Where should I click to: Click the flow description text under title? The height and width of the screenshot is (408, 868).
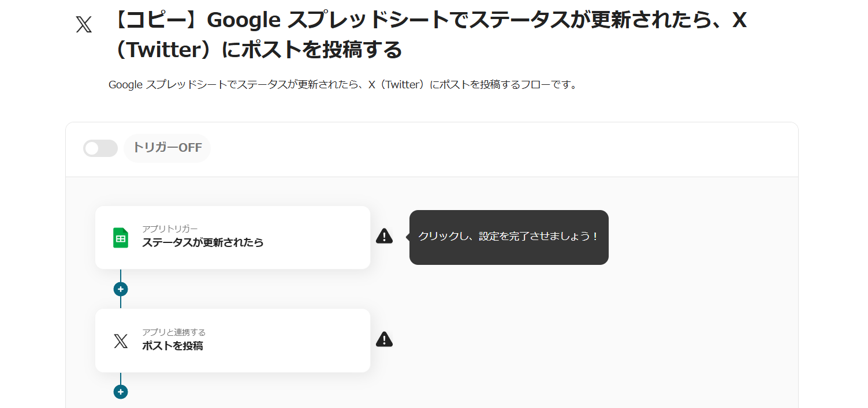pyautogui.click(x=342, y=85)
